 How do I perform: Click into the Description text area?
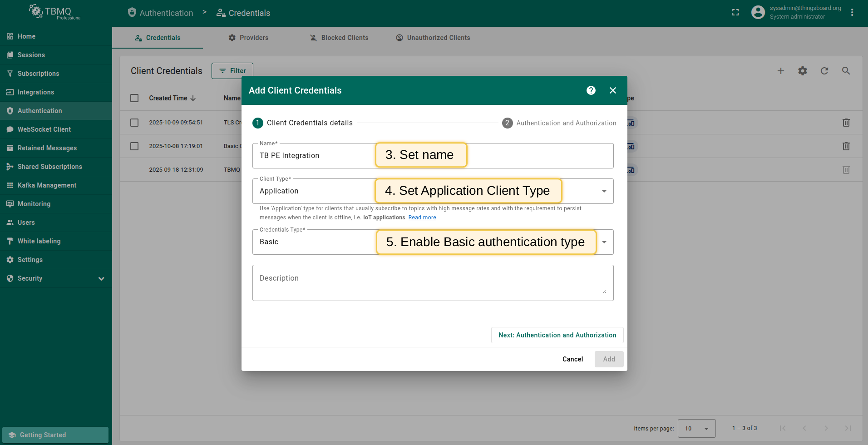coord(433,282)
